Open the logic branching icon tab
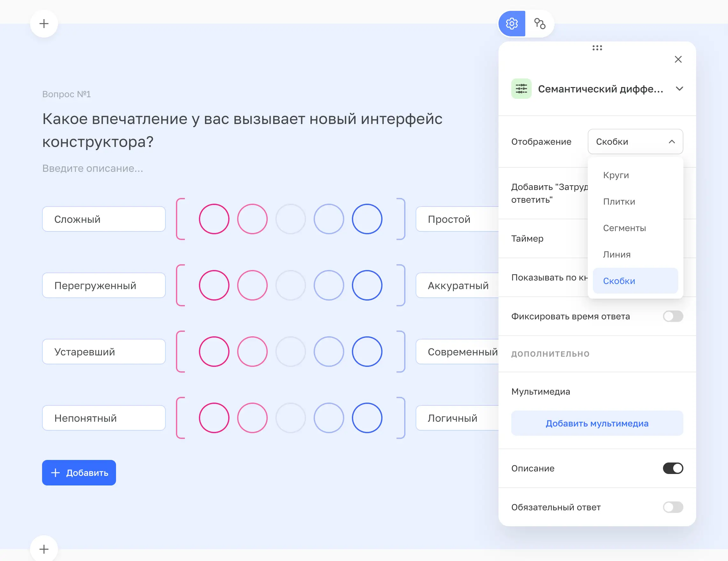The width and height of the screenshot is (728, 561). pyautogui.click(x=540, y=23)
